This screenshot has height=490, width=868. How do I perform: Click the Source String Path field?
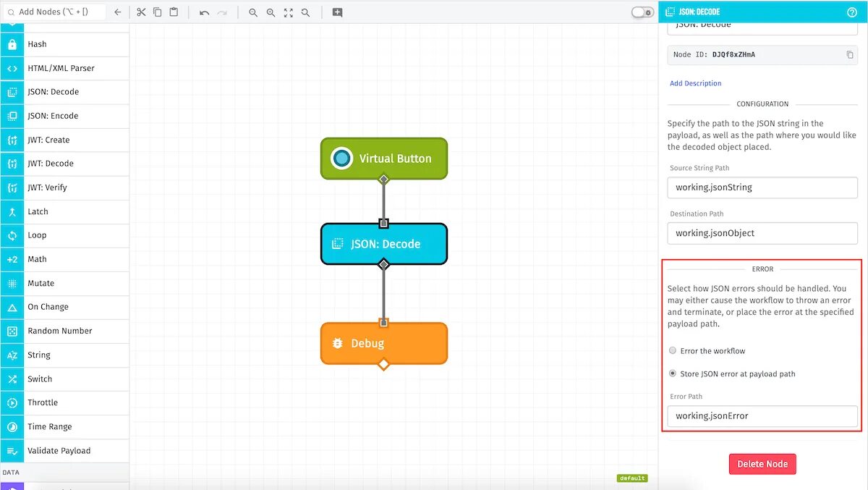pyautogui.click(x=762, y=187)
